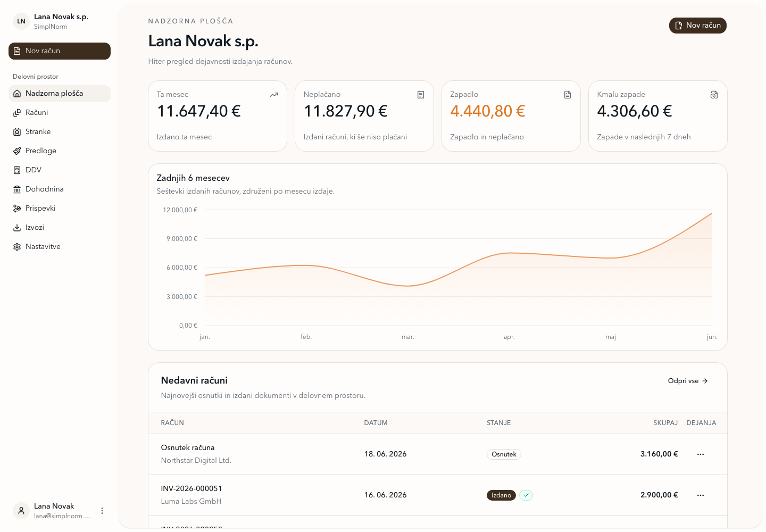The image size is (766, 532).
Task: Click the Kmalu zapade card
Action: 658,116
